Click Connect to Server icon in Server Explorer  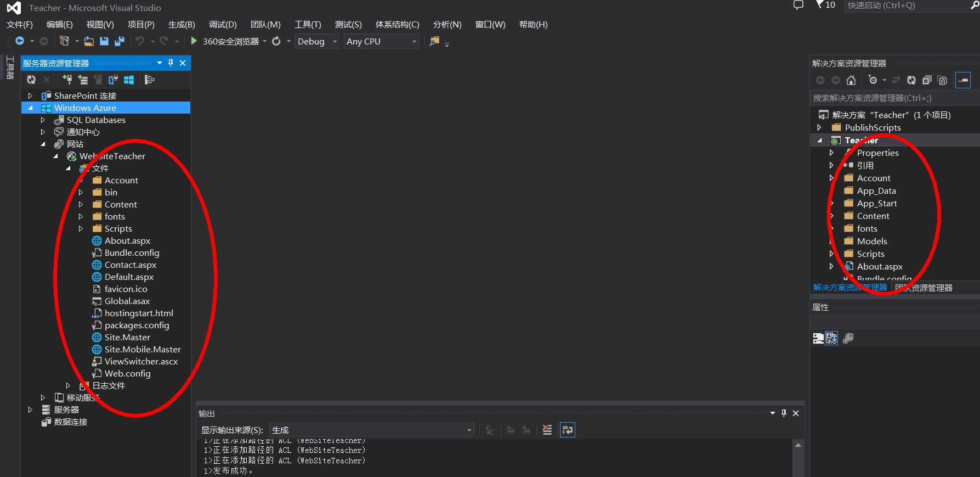(83, 80)
